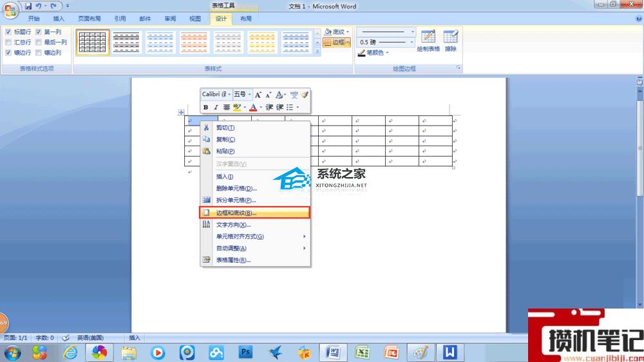
Task: Open the 五号 font size dropdown
Action: tap(249, 95)
